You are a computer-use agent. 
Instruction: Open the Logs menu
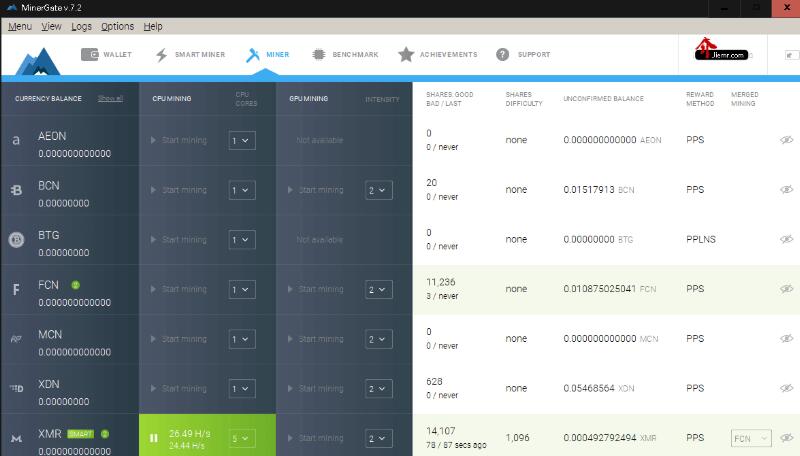[81, 27]
